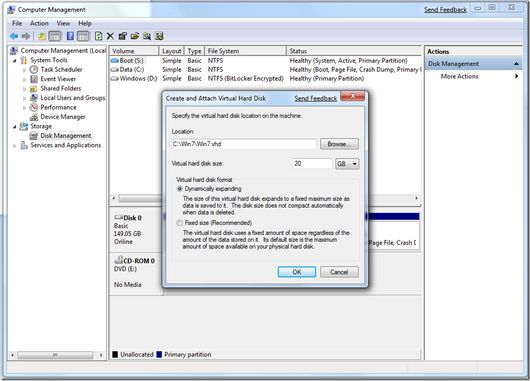Click the CD-ROM 0 drive icon

[x=119, y=260]
